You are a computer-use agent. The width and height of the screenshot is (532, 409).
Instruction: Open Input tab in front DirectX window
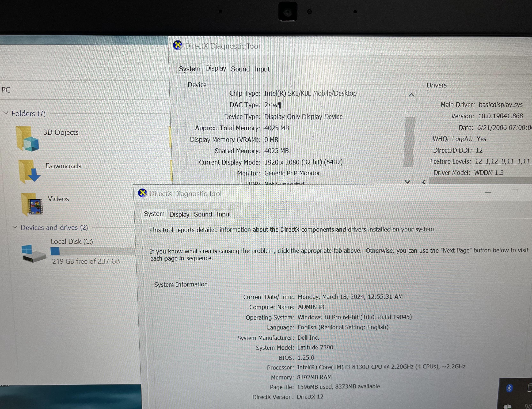[224, 215]
